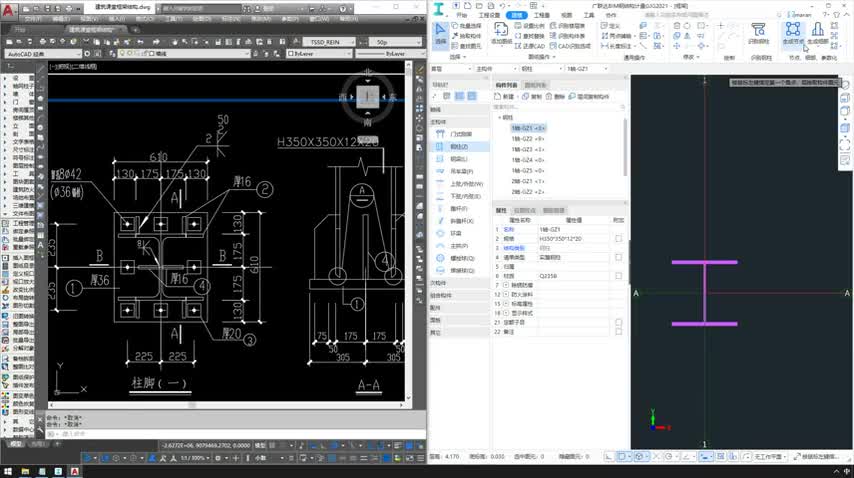Select 螺栓球(Q) icon in the navigation tree

click(x=440, y=258)
